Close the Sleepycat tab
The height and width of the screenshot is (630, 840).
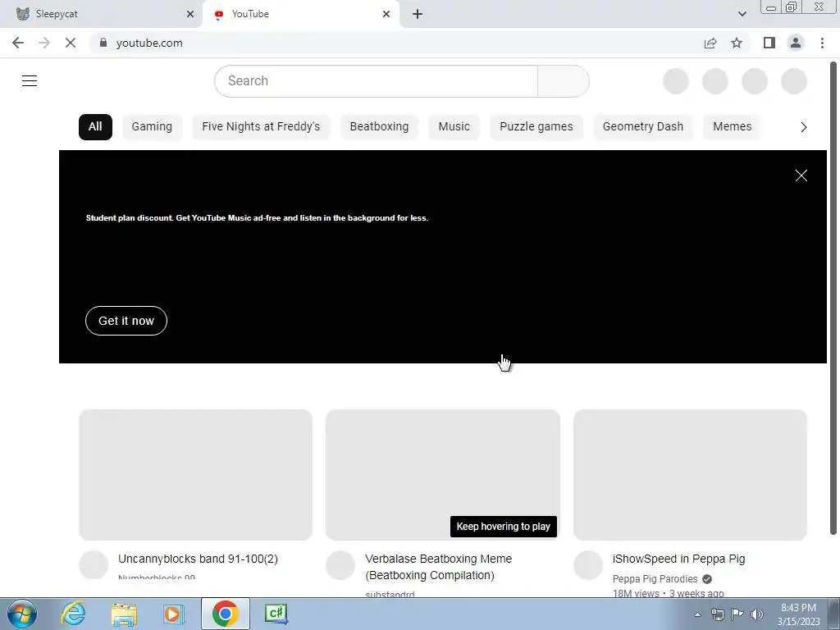pos(190,14)
